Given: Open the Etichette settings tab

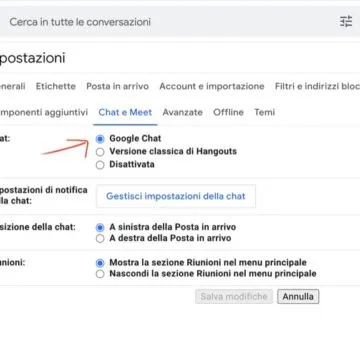Looking at the screenshot, I should pyautogui.click(x=56, y=86).
